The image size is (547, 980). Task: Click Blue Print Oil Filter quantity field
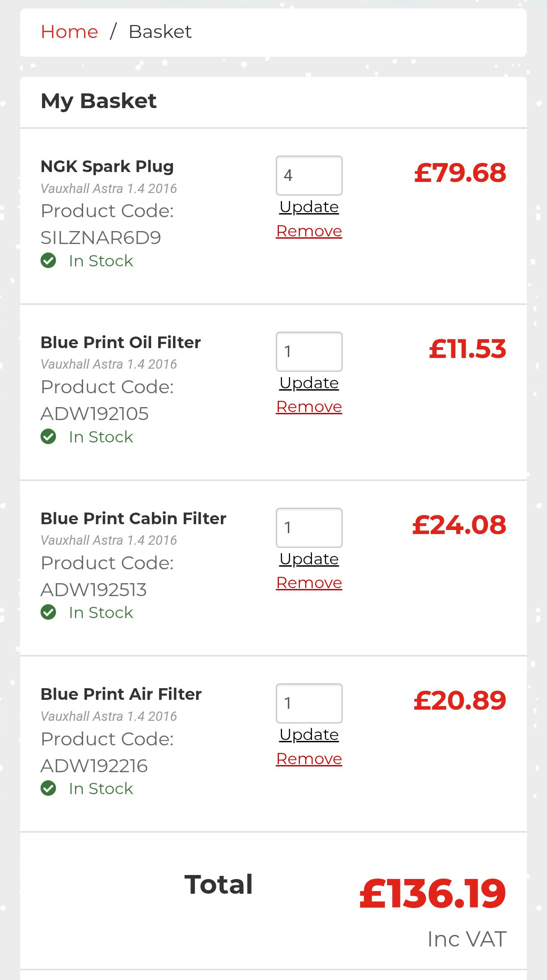click(309, 351)
